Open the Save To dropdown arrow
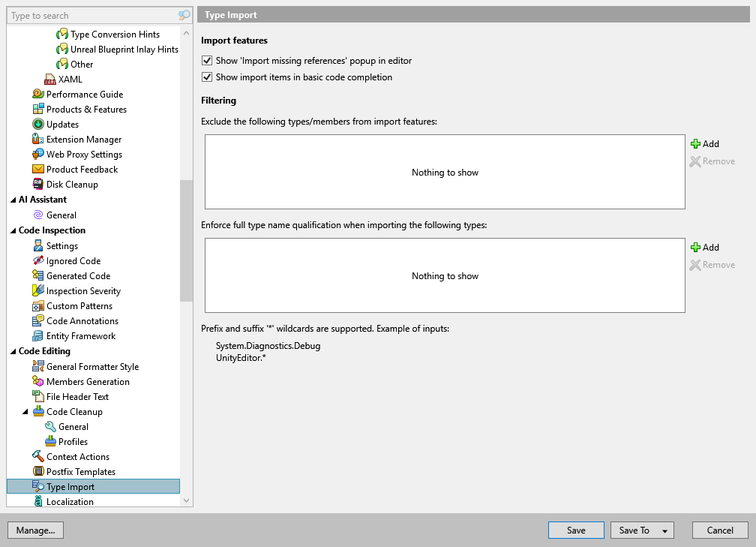This screenshot has height=547, width=756. pyautogui.click(x=664, y=530)
